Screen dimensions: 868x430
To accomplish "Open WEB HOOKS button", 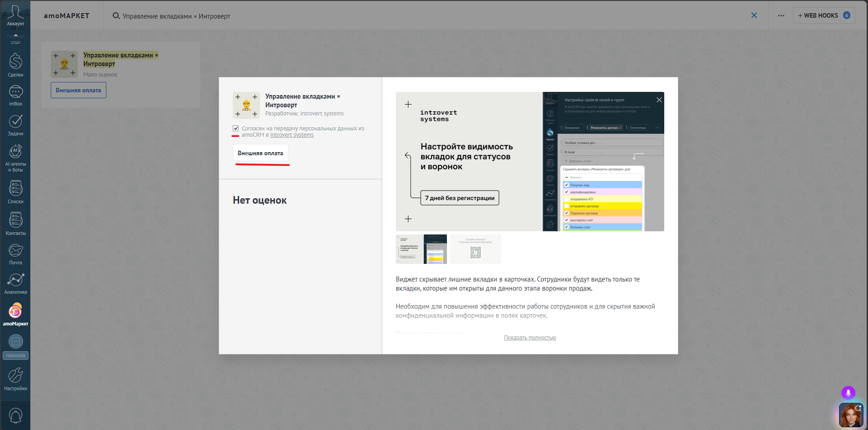I will (824, 15).
